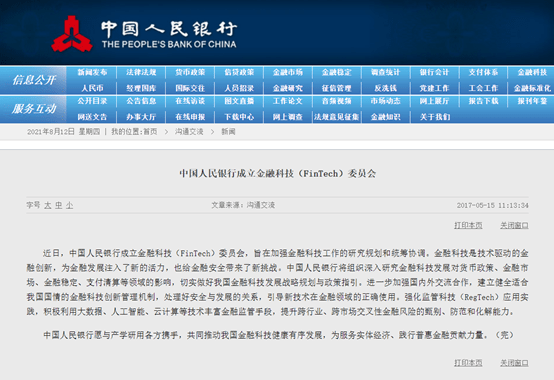Click the article title 中国人民银行成立金融科技（FinTech）委员会
The height and width of the screenshot is (380, 554).
(278, 173)
